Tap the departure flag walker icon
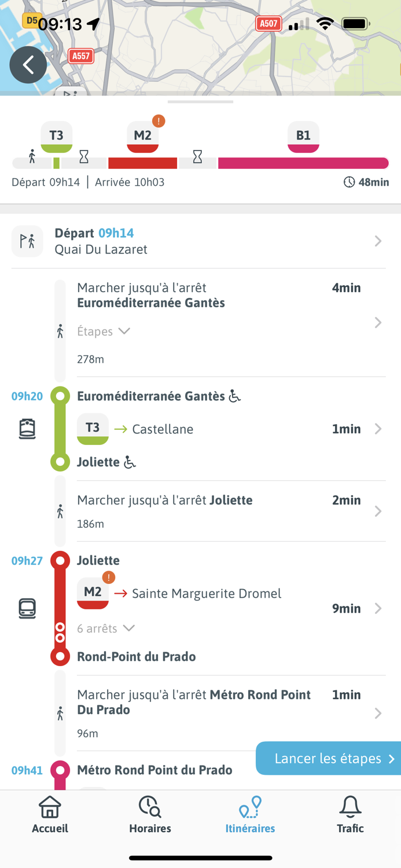Viewport: 401px width, 868px height. click(27, 241)
